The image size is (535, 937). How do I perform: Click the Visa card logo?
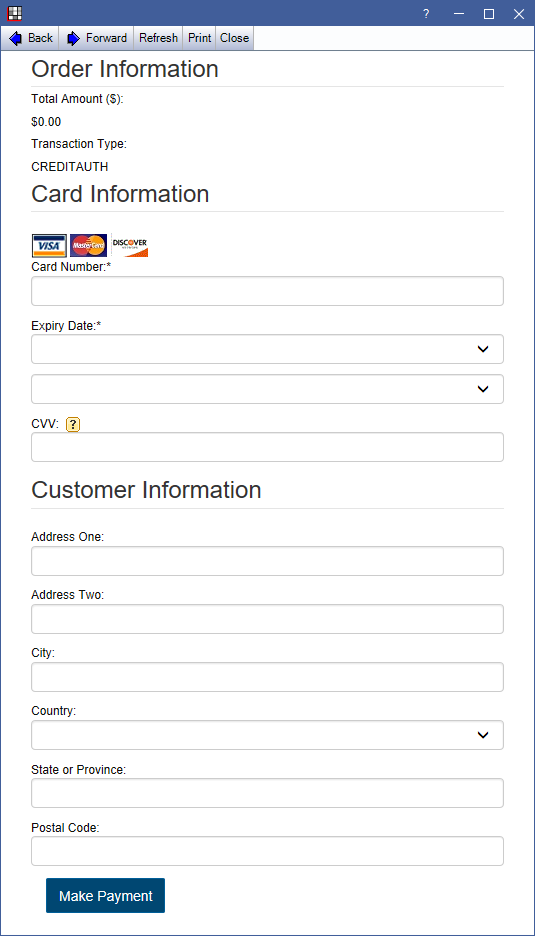(49, 246)
